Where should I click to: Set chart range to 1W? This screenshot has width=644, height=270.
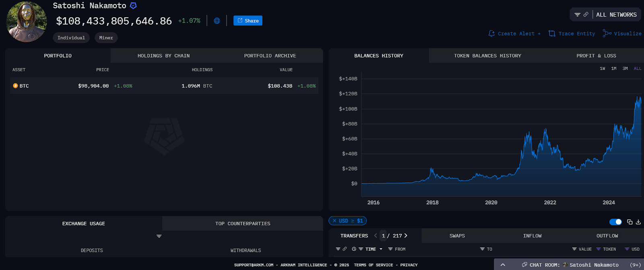coord(603,68)
